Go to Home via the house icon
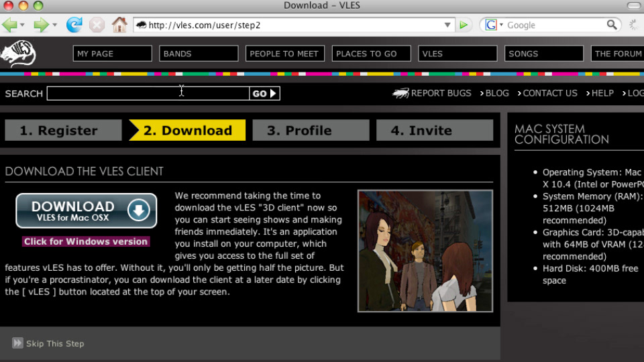This screenshot has height=362, width=644. coord(119,25)
